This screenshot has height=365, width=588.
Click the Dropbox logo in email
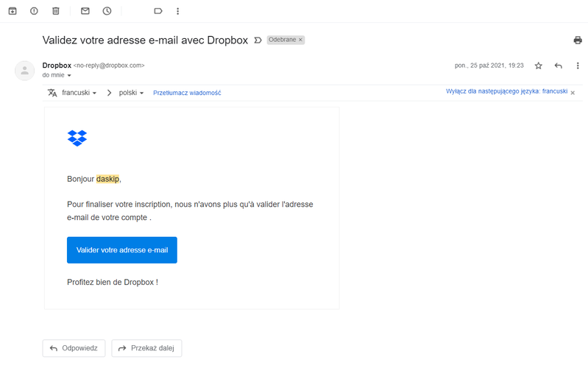pos(77,138)
